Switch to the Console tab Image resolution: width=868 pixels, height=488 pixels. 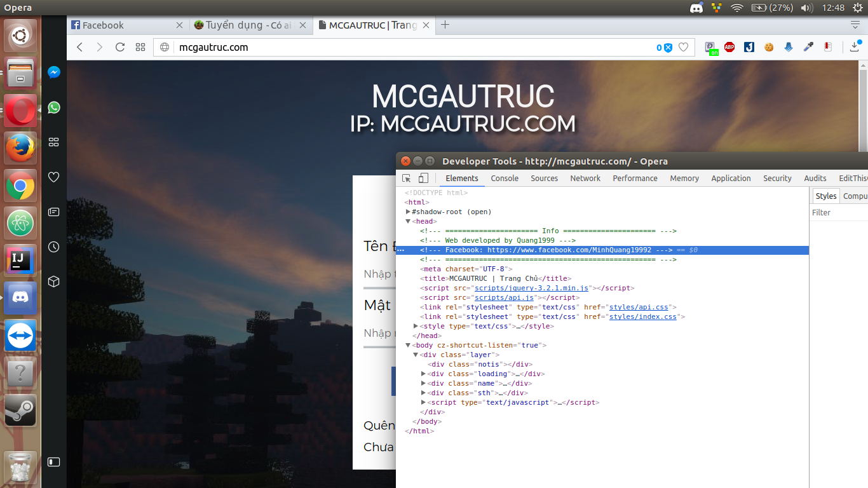(x=505, y=179)
